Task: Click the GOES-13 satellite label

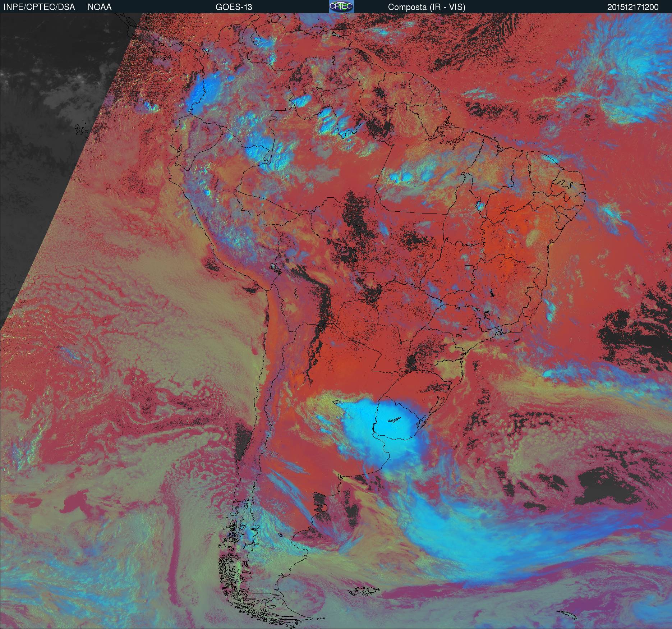Action: 234,7
